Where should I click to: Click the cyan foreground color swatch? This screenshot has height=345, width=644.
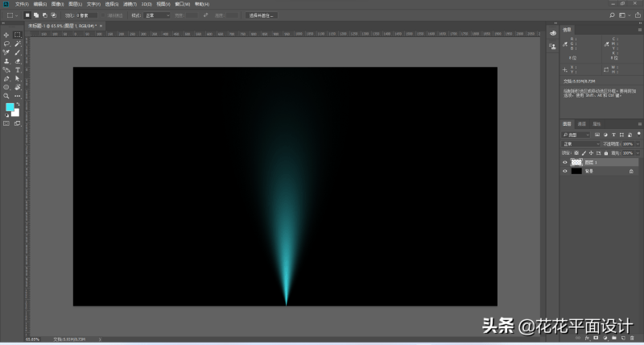(10, 106)
